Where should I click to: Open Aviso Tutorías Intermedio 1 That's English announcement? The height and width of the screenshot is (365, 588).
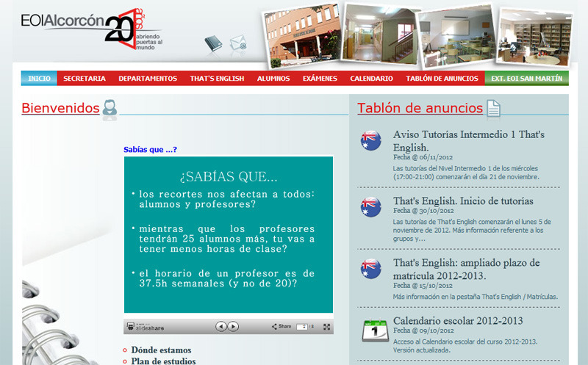click(x=468, y=141)
